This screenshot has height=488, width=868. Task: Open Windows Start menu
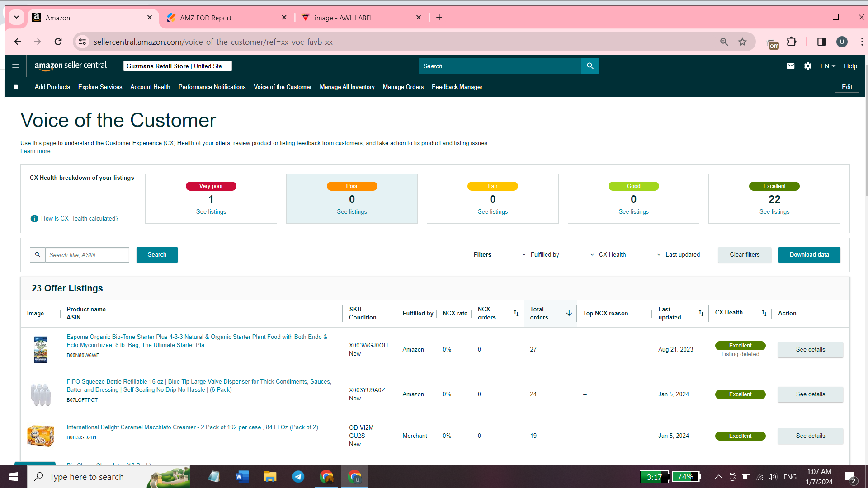coord(14,477)
